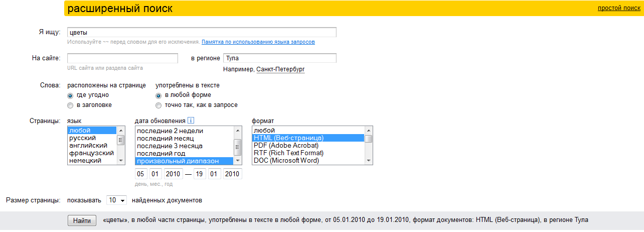The width and height of the screenshot is (644, 232).
Task: Select 'произвольный диапазон' date option
Action: point(185,161)
